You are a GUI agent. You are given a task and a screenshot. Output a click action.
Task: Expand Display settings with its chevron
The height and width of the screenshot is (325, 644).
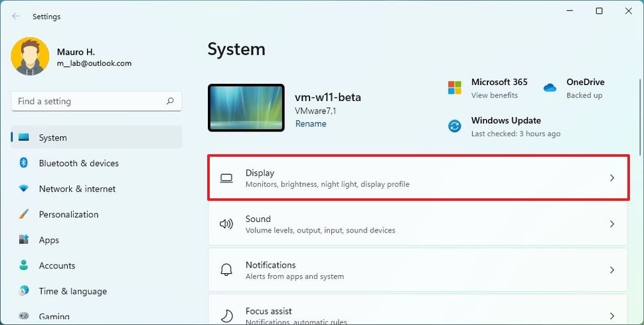(x=612, y=177)
